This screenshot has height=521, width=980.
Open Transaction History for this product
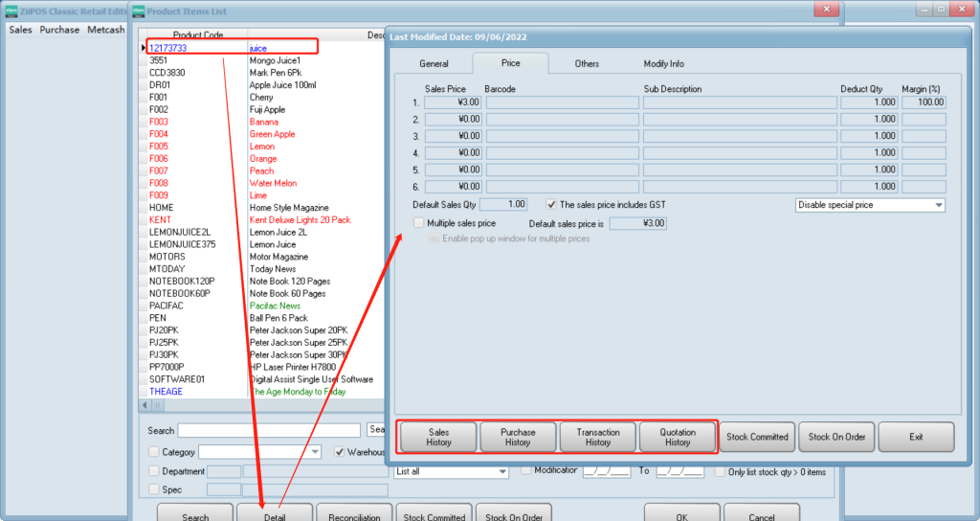(x=598, y=437)
